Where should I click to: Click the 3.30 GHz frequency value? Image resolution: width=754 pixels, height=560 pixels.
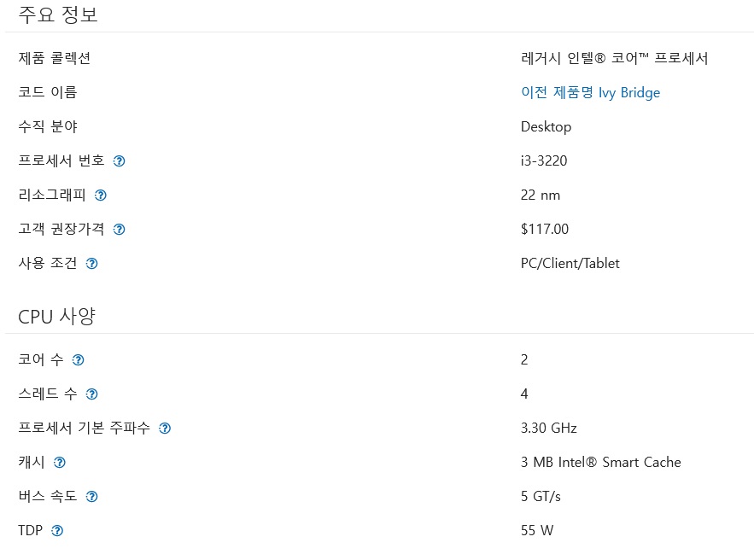(549, 428)
